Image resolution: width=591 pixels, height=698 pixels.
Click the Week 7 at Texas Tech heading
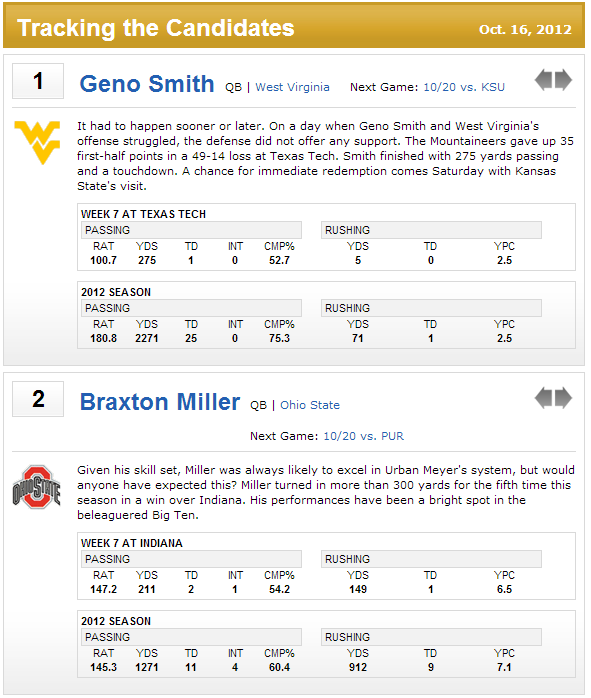point(143,214)
